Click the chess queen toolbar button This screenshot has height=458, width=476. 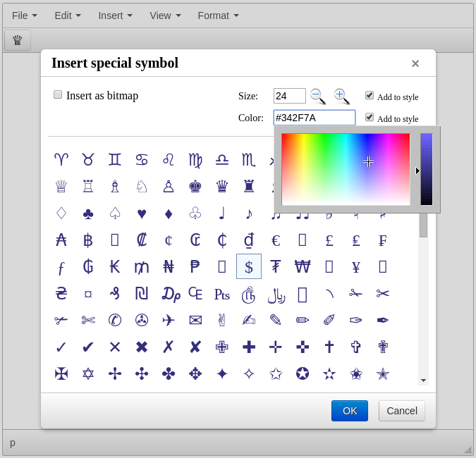pos(17,40)
